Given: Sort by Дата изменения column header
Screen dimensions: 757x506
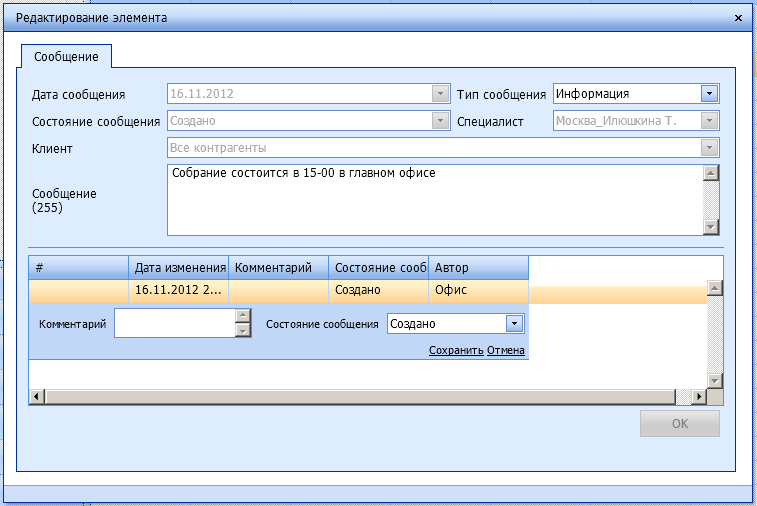Looking at the screenshot, I should [x=179, y=268].
